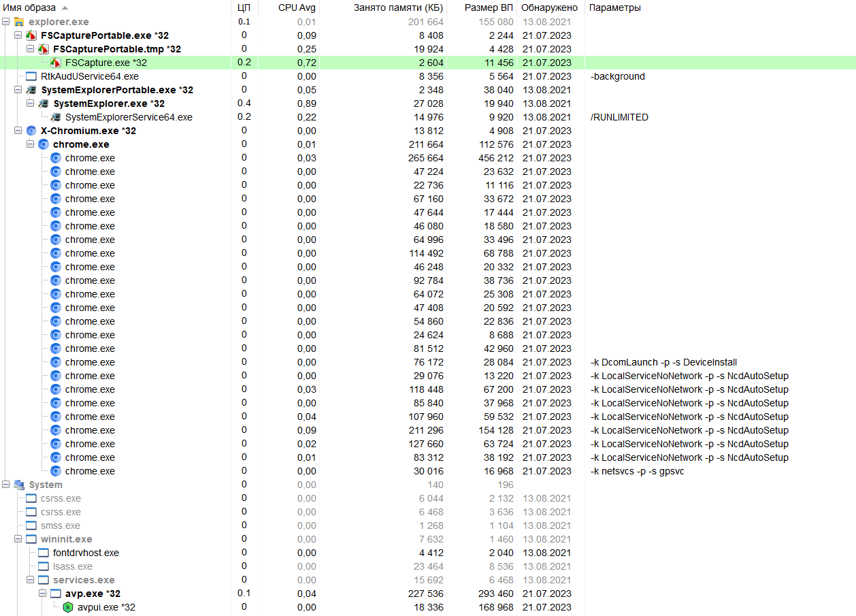Image resolution: width=856 pixels, height=616 pixels.
Task: Select the lsass.exe process name
Action: pos(73,566)
